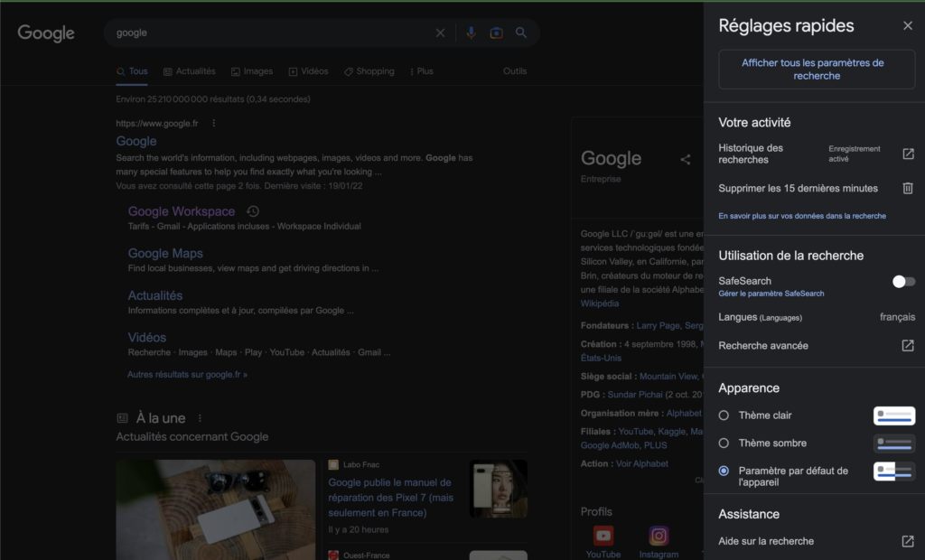The image size is (925, 560).
Task: Click Voir Alphabet action link
Action: 642,464
